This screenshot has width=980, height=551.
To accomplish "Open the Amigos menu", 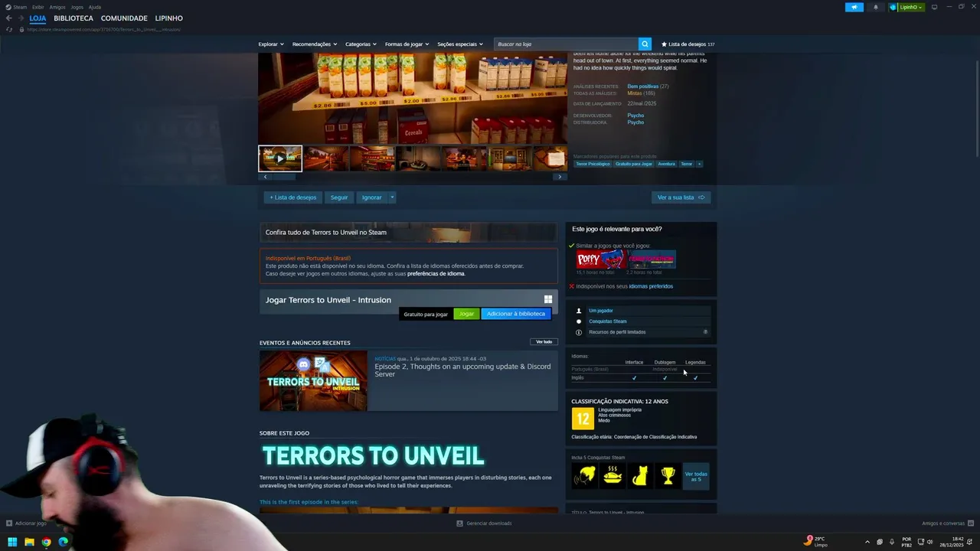I will click(57, 7).
